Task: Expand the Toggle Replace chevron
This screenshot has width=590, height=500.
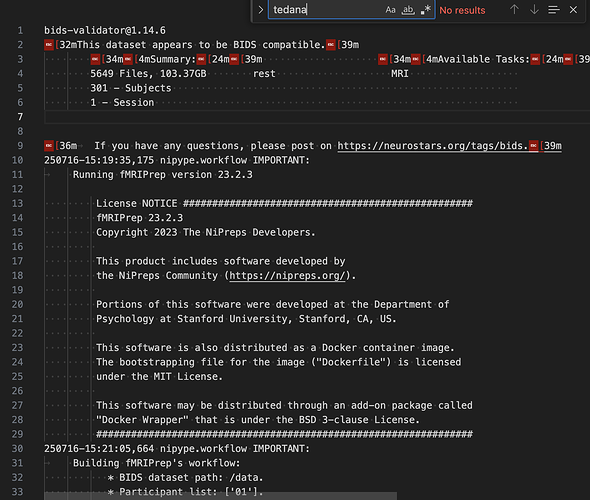Action: [x=260, y=10]
